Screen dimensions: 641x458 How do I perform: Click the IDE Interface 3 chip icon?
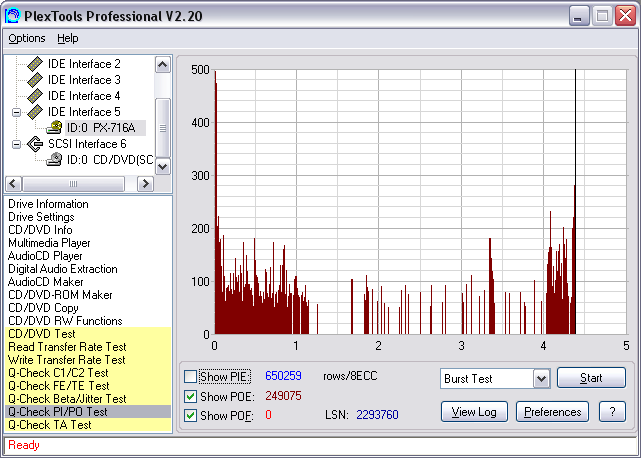click(x=35, y=80)
